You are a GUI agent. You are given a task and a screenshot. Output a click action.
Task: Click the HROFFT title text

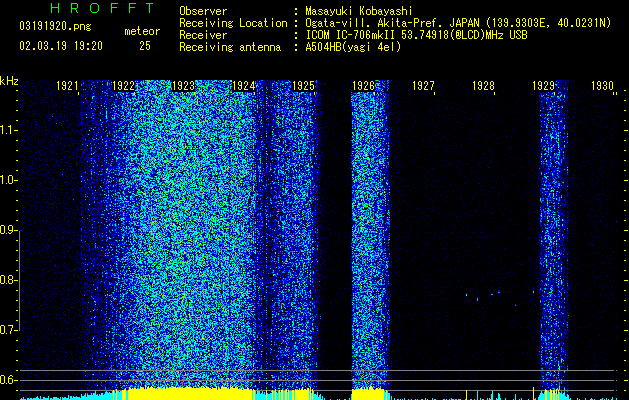click(x=102, y=8)
